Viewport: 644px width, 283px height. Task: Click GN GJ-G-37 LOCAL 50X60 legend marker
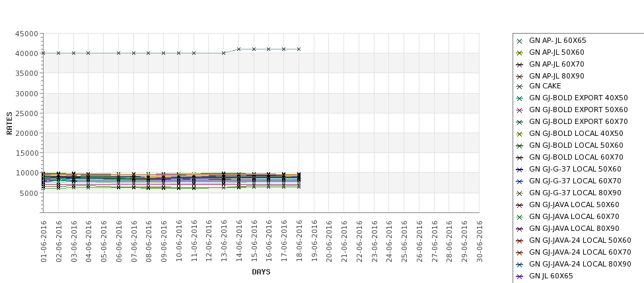point(520,170)
